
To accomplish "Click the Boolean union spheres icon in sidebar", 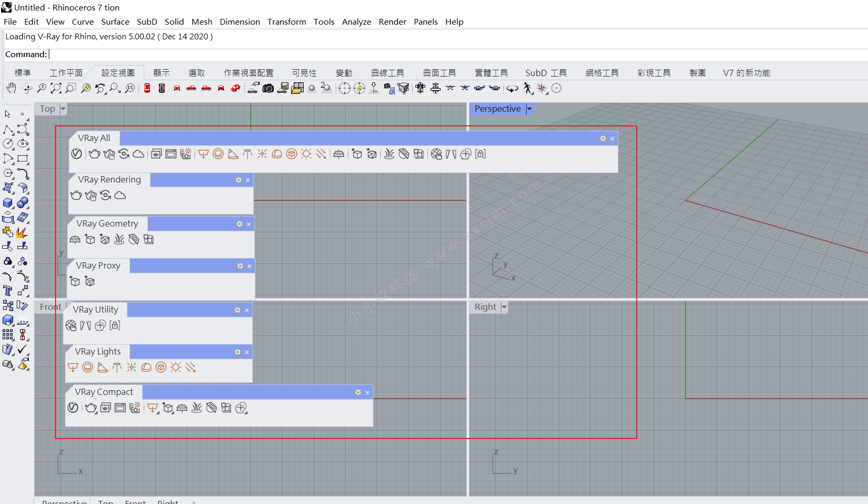I will tap(23, 203).
